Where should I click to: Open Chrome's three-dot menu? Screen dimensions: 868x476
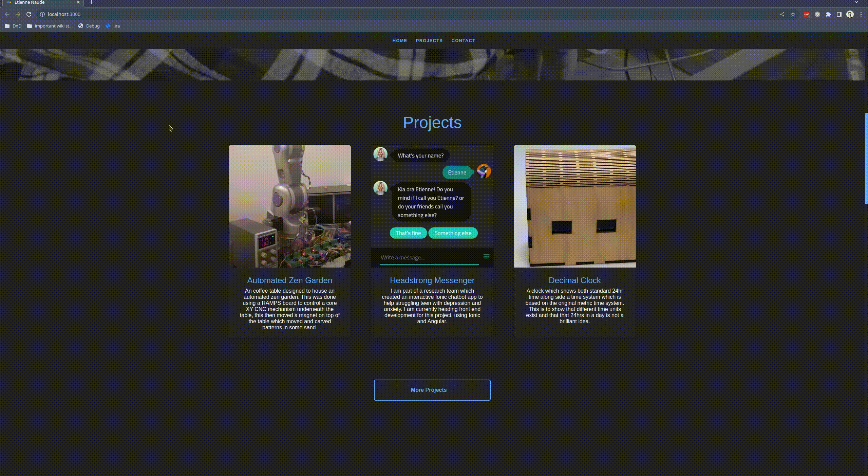(861, 14)
